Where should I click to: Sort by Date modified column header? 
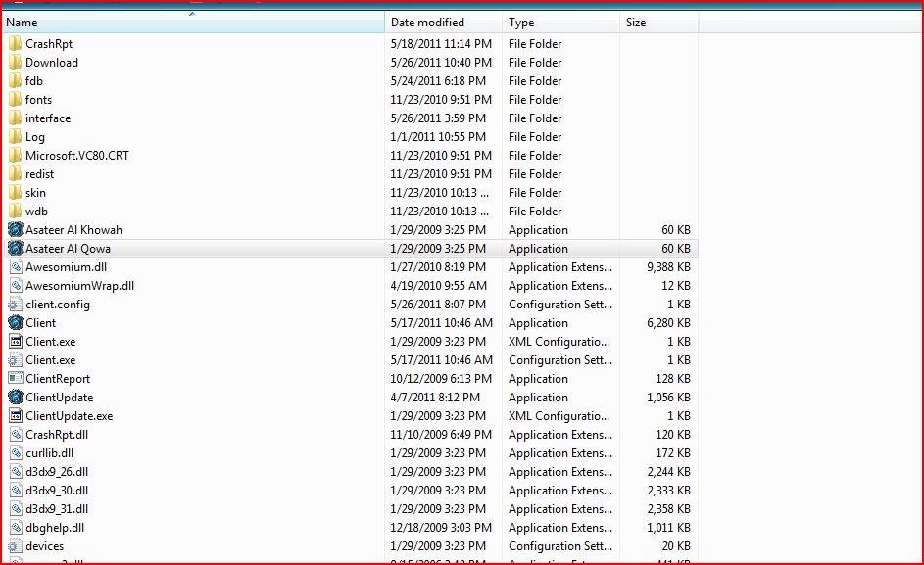(427, 23)
